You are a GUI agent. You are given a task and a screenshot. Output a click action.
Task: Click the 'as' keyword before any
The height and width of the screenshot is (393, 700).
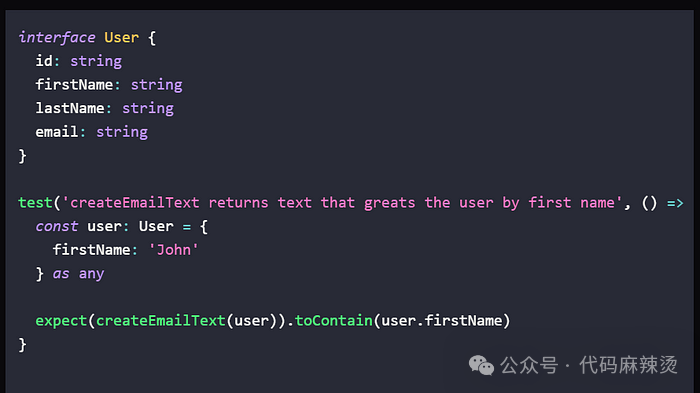(x=61, y=274)
